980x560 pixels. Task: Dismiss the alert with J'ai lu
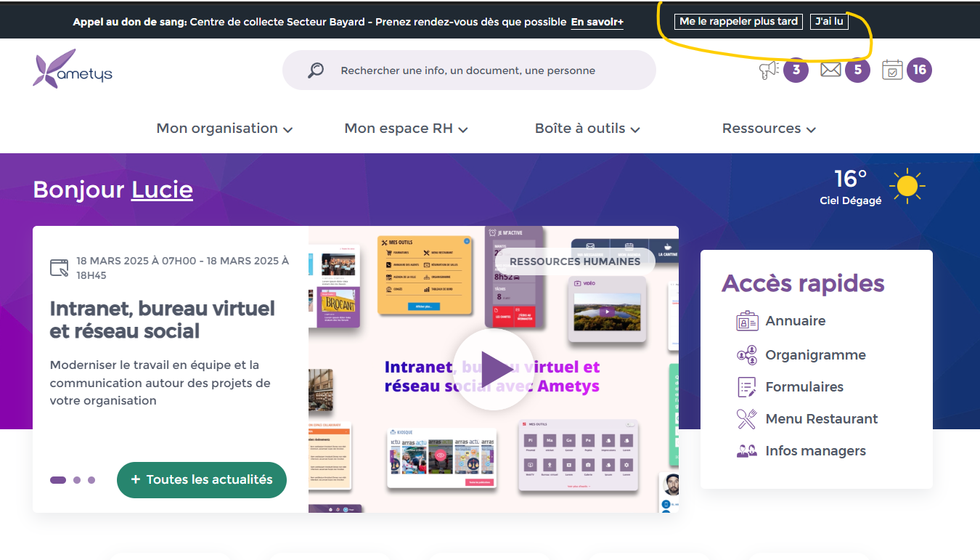[829, 22]
